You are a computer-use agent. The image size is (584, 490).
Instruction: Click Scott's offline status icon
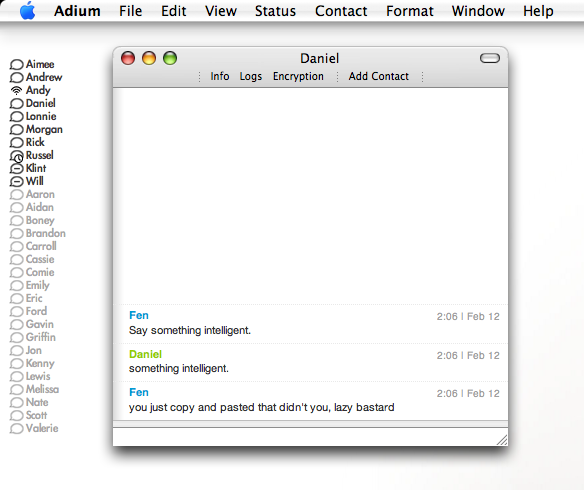tap(16, 416)
